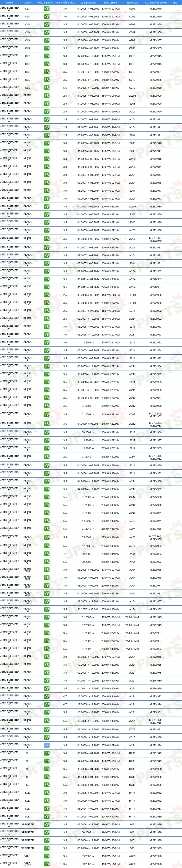This screenshot has width=182, height=868.
Task: Click fuel icon in W221 M 273.922 row
Action: point(47,696)
